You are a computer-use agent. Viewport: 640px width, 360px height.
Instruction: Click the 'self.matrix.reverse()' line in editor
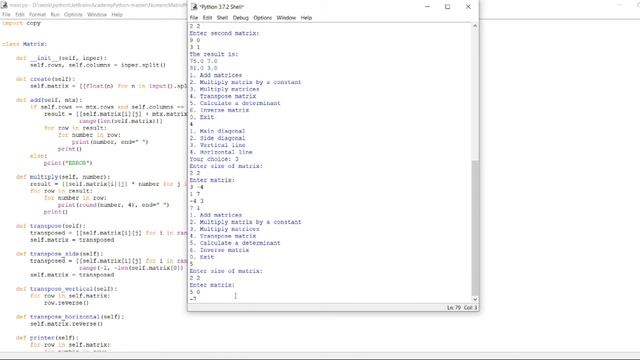pyautogui.click(x=66, y=324)
